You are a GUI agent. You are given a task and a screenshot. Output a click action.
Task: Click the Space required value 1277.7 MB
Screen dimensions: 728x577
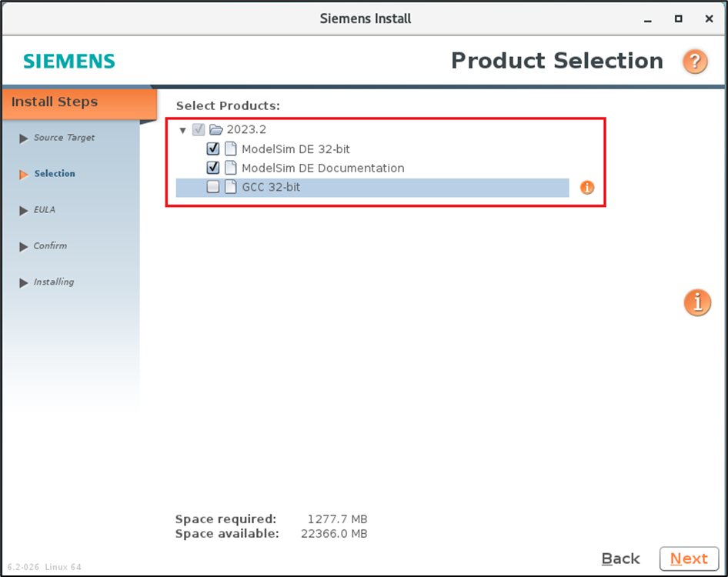pyautogui.click(x=338, y=519)
